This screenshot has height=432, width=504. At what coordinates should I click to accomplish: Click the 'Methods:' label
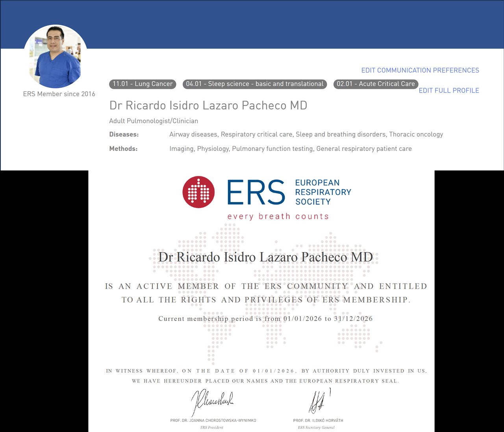pos(123,149)
